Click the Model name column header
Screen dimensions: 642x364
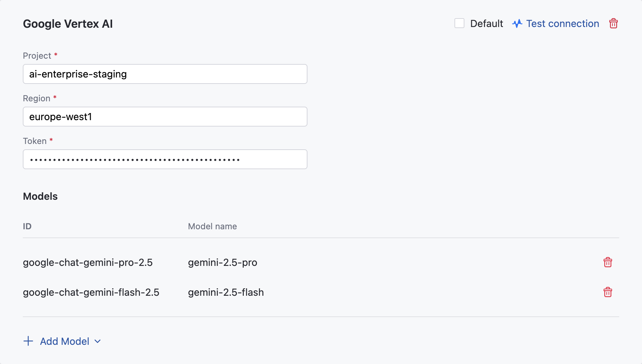[x=212, y=226]
